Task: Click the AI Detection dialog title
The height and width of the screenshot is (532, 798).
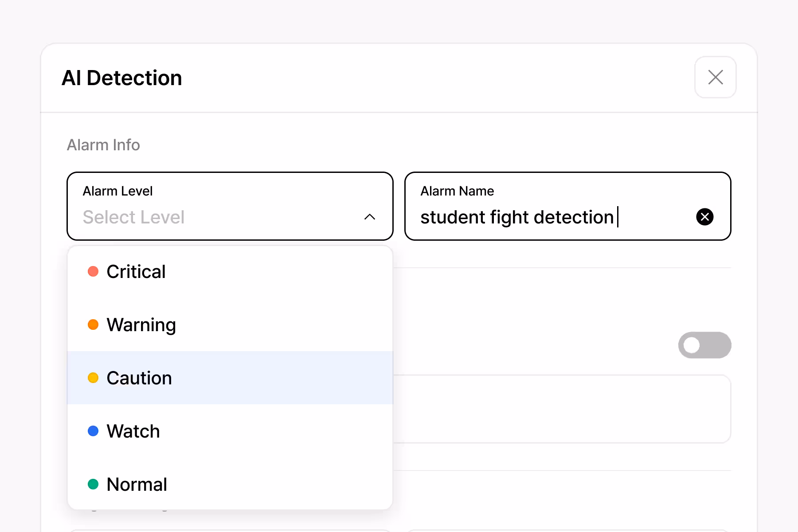Action: [x=122, y=78]
